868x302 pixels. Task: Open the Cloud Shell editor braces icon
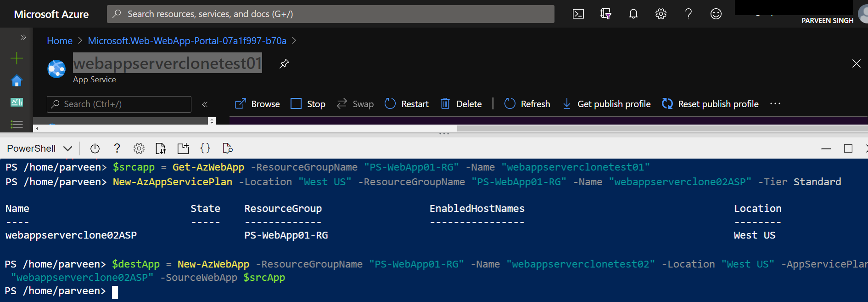(205, 148)
